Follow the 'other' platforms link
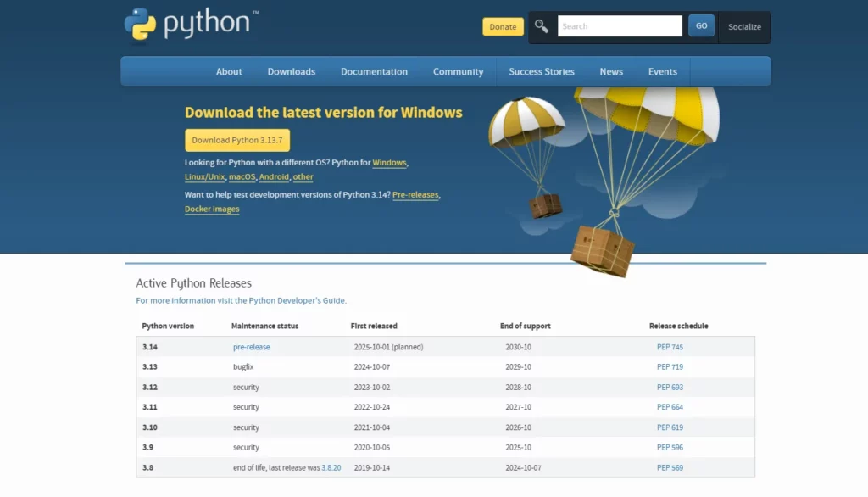Viewport: 868px width, 497px height. [x=303, y=176]
